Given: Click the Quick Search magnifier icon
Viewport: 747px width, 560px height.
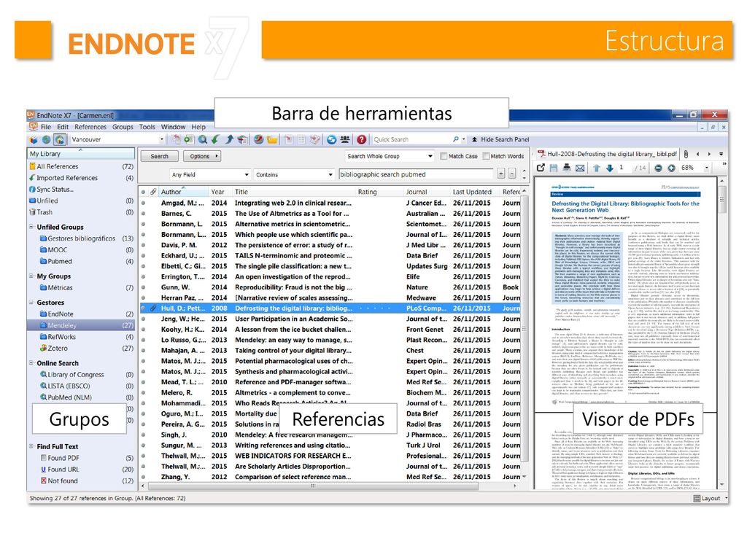Looking at the screenshot, I should [x=456, y=139].
